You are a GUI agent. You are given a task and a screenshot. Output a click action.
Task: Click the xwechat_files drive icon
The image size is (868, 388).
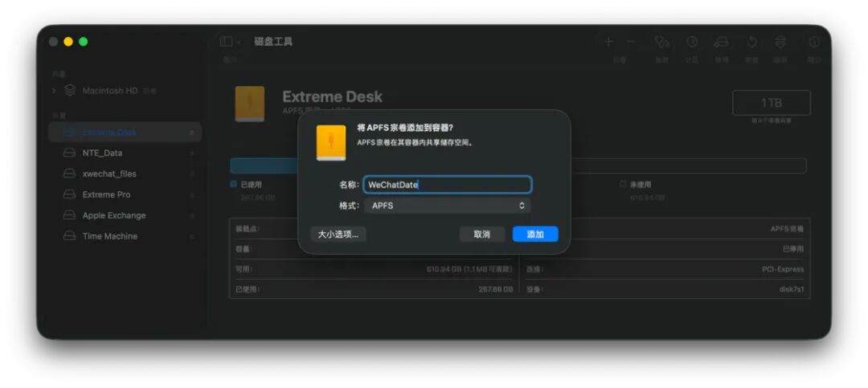(69, 174)
